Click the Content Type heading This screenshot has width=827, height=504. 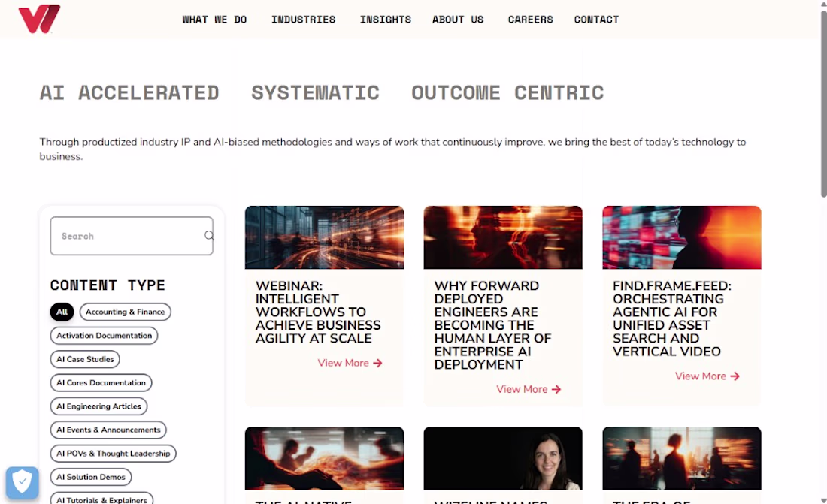(108, 285)
